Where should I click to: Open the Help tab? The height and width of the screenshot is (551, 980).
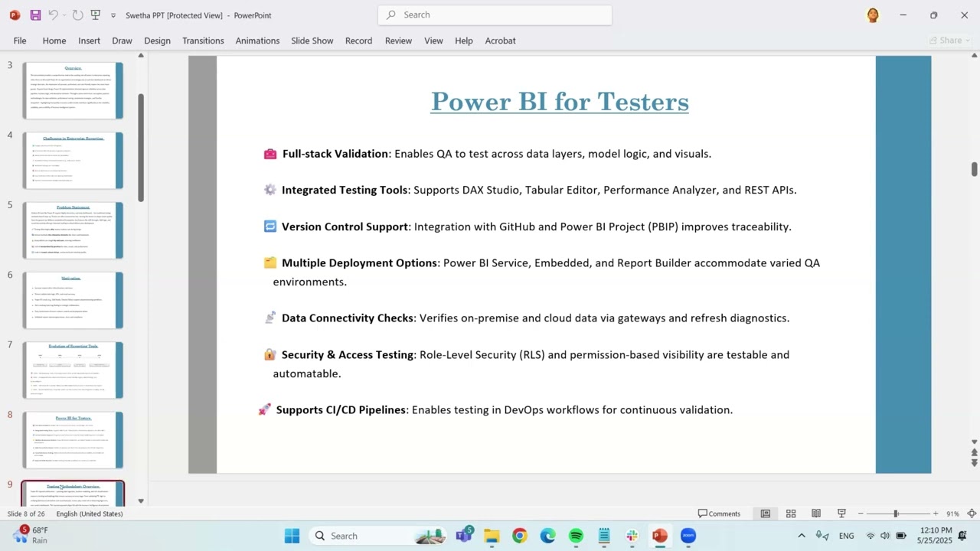[464, 41]
